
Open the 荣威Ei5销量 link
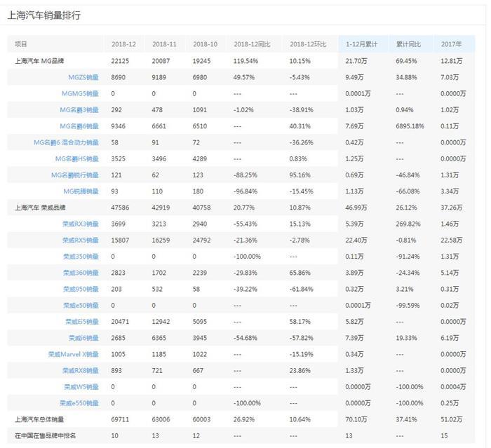click(82, 322)
